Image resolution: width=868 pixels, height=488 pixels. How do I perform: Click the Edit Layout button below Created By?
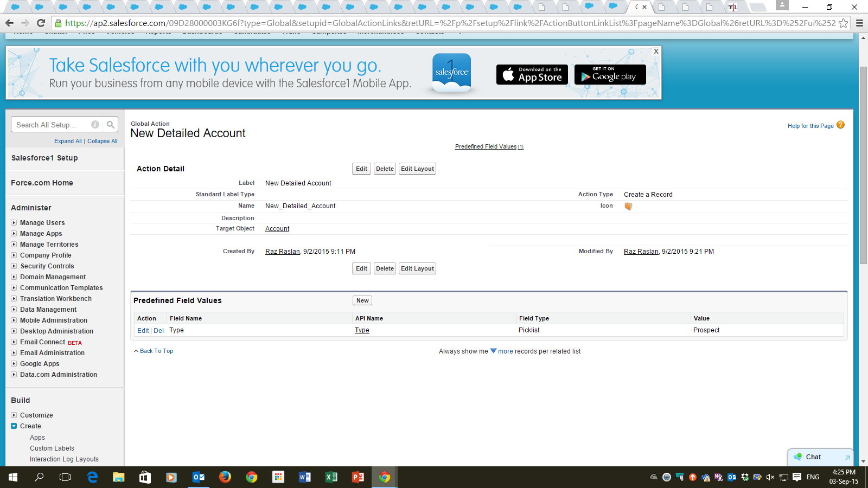point(417,268)
